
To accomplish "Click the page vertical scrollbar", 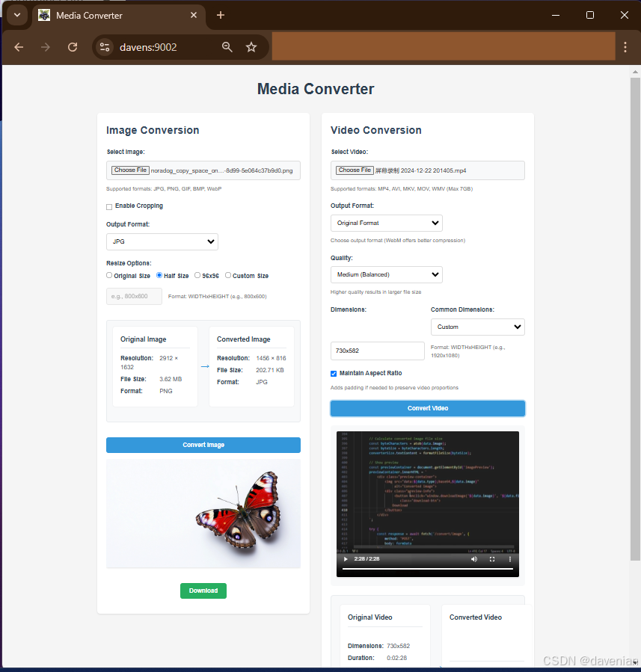I will point(635,318).
